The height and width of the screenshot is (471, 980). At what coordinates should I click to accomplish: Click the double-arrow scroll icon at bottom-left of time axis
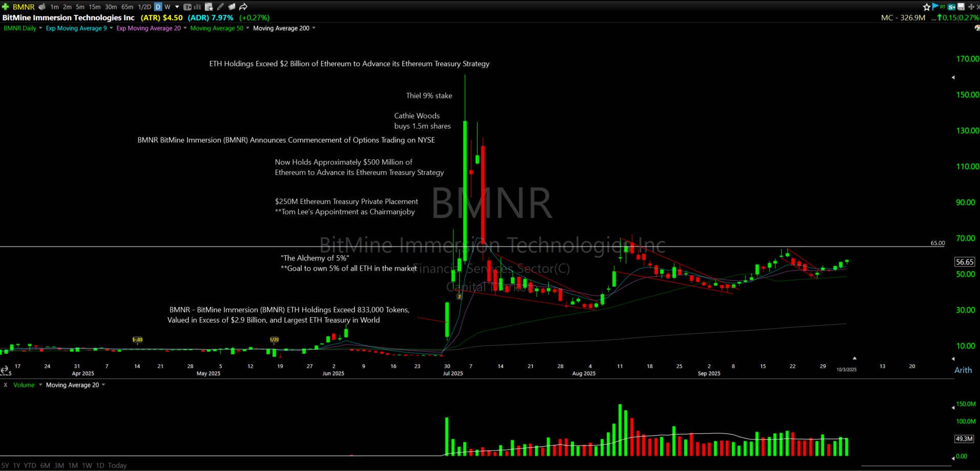[x=4, y=370]
